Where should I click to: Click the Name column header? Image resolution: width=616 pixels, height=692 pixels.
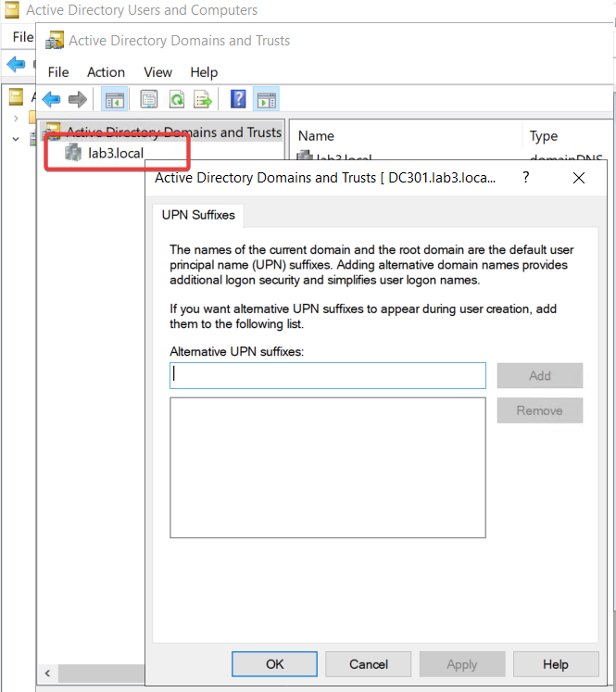coord(316,136)
